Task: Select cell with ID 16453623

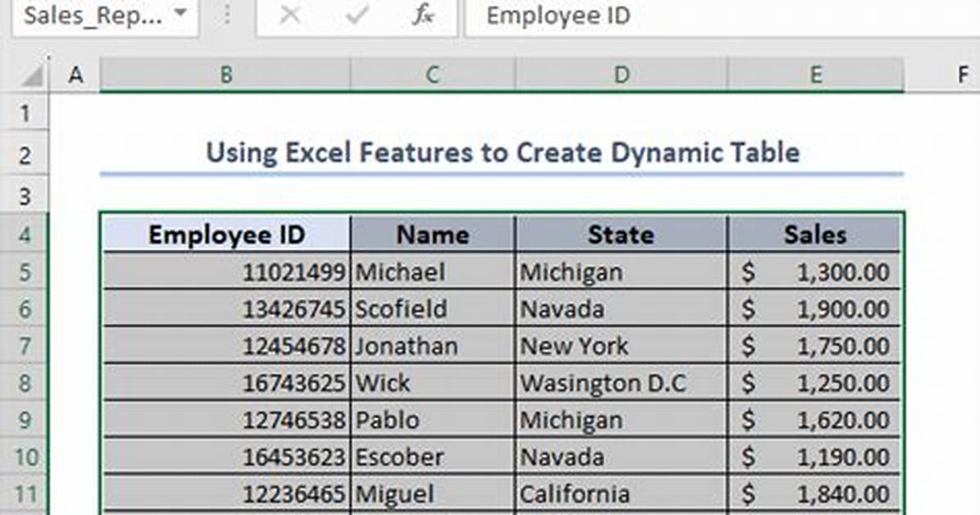Action: pos(225,457)
